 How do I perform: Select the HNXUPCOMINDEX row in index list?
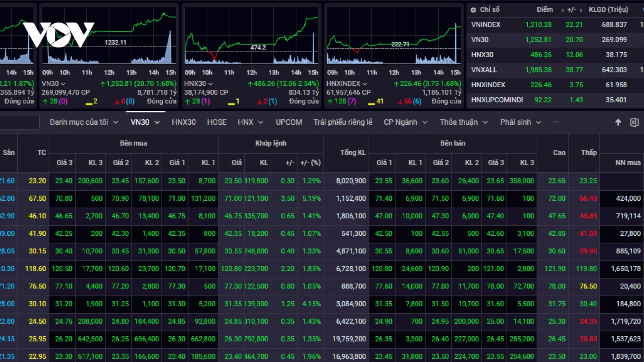555,100
